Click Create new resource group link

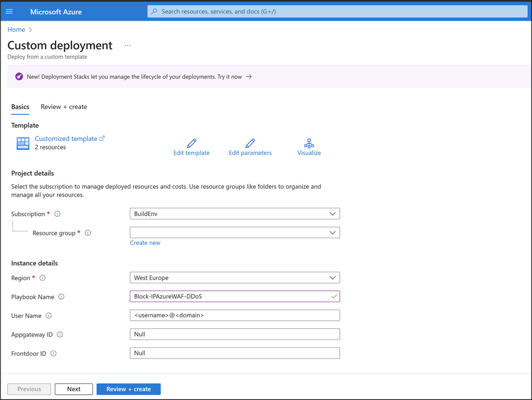(145, 243)
